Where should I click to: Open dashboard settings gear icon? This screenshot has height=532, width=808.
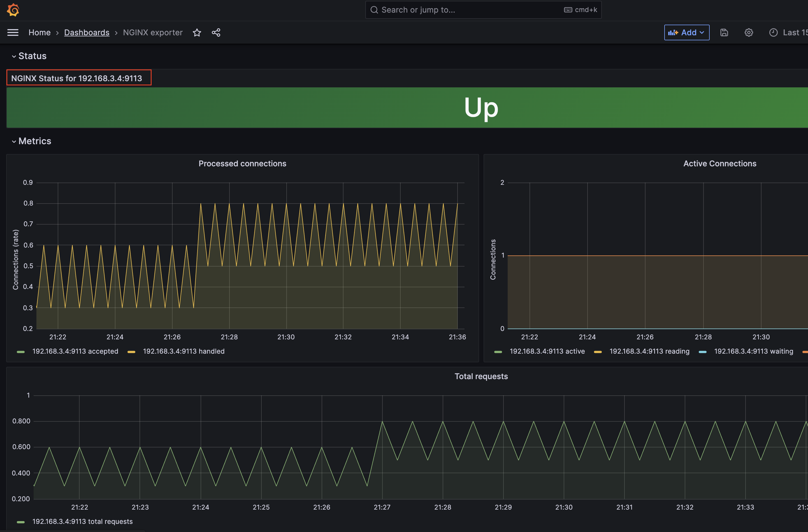(x=749, y=32)
